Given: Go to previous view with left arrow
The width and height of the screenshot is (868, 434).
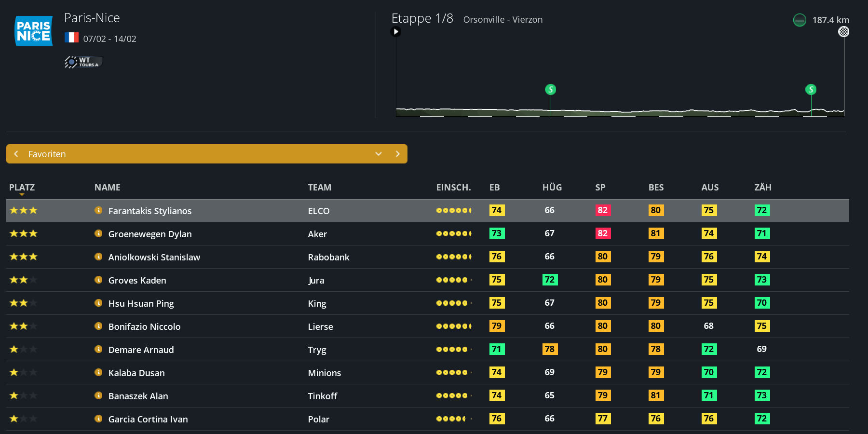Looking at the screenshot, I should [16, 154].
